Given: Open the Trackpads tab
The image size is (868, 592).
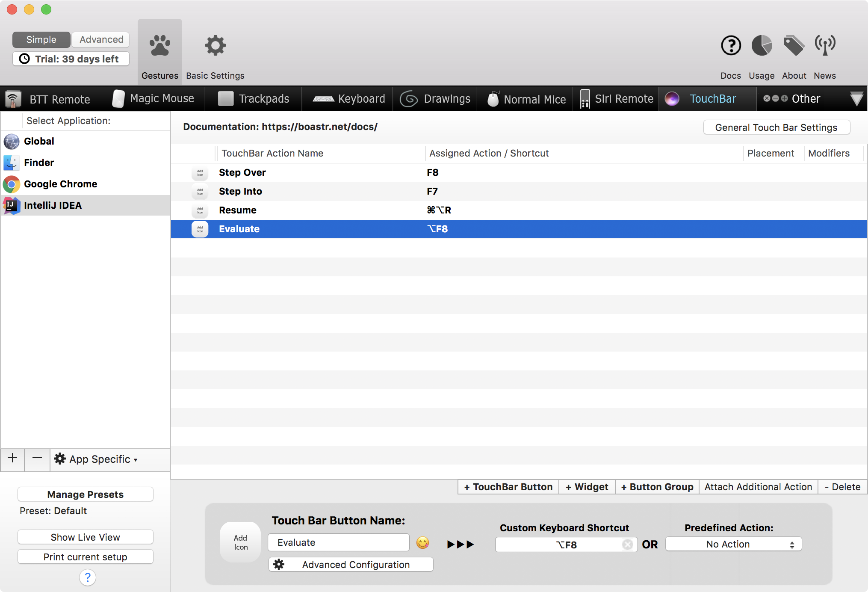Looking at the screenshot, I should pyautogui.click(x=254, y=99).
